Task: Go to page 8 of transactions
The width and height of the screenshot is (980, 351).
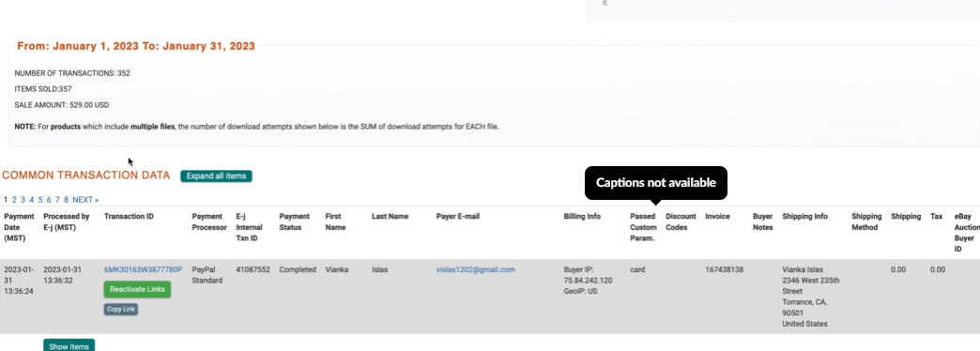Action: 67,200
